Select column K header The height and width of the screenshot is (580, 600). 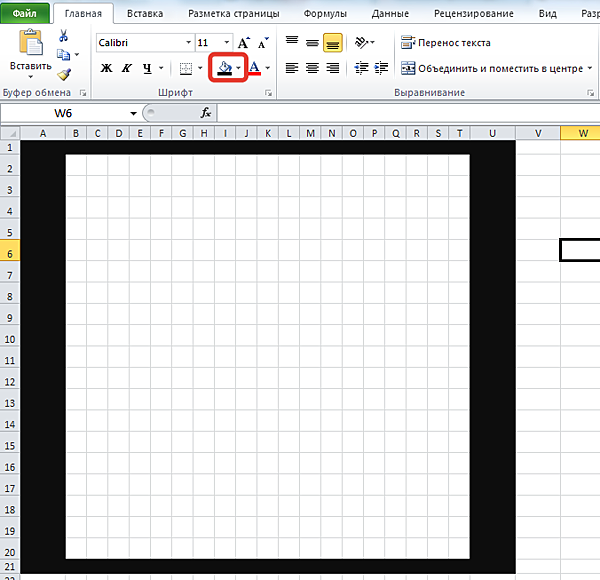coord(268,133)
